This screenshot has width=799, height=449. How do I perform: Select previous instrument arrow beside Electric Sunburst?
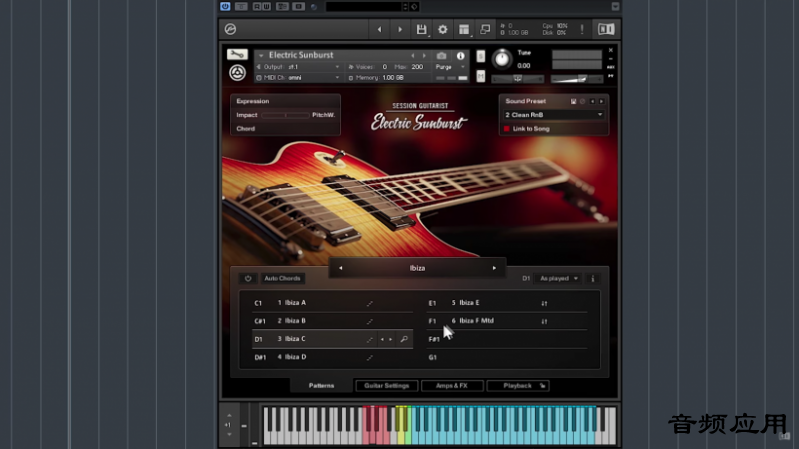413,55
